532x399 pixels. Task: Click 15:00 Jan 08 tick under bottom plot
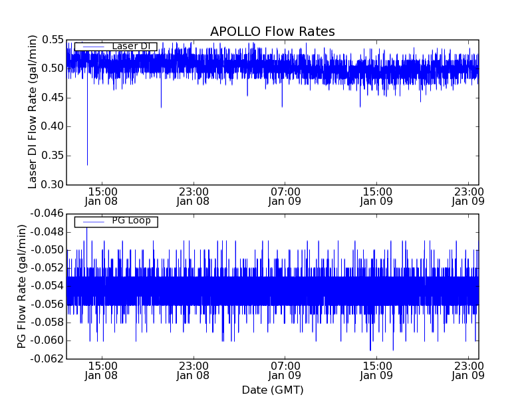(x=102, y=370)
